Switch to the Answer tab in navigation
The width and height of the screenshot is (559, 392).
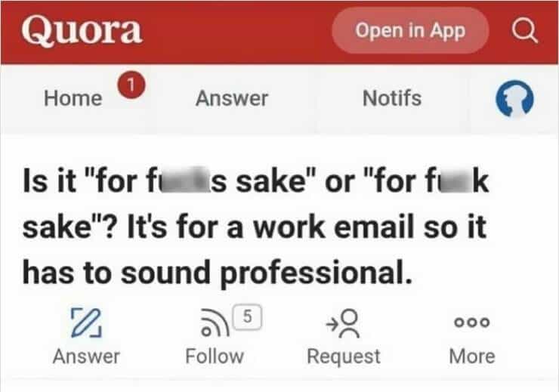pyautogui.click(x=232, y=98)
